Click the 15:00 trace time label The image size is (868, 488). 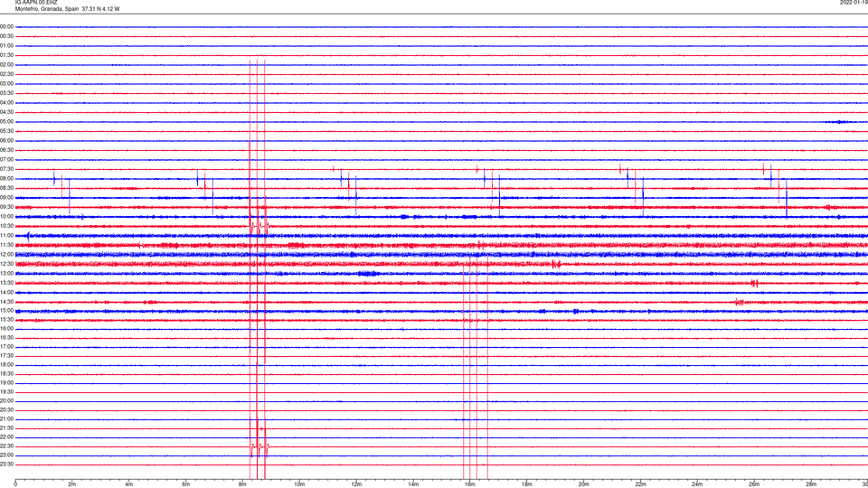[x=7, y=311]
